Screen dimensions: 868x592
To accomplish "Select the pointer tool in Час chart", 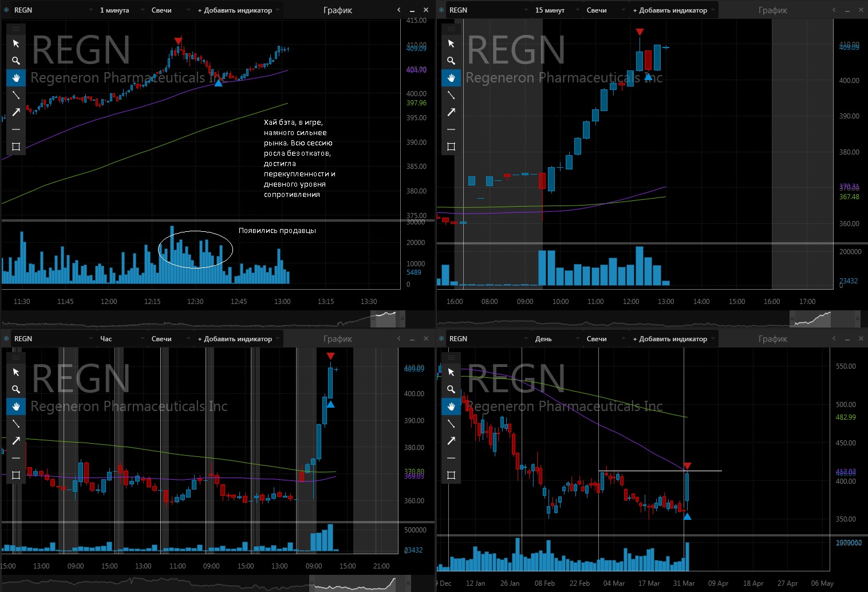I will [x=16, y=372].
